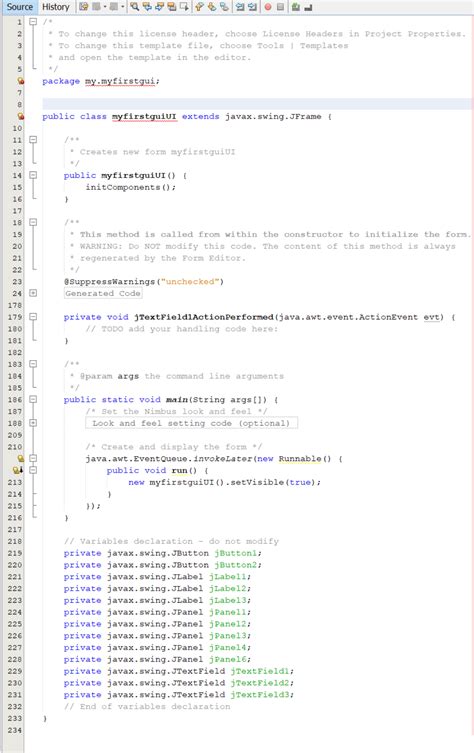Go to Next Bookmark icon
The height and width of the screenshot is (753, 474).
(x=211, y=7)
